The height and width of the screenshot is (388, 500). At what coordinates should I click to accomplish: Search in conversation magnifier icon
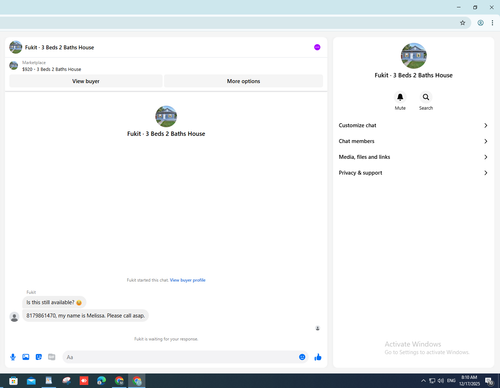point(426,97)
